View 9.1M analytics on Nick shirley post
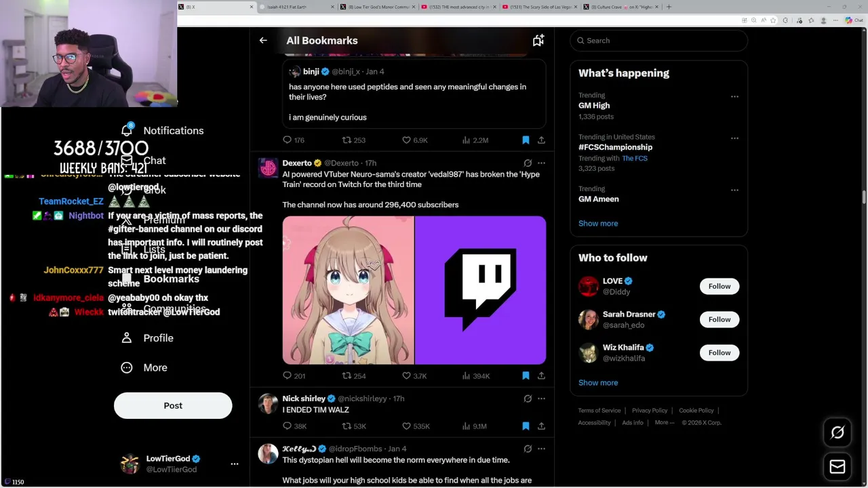 click(475, 426)
